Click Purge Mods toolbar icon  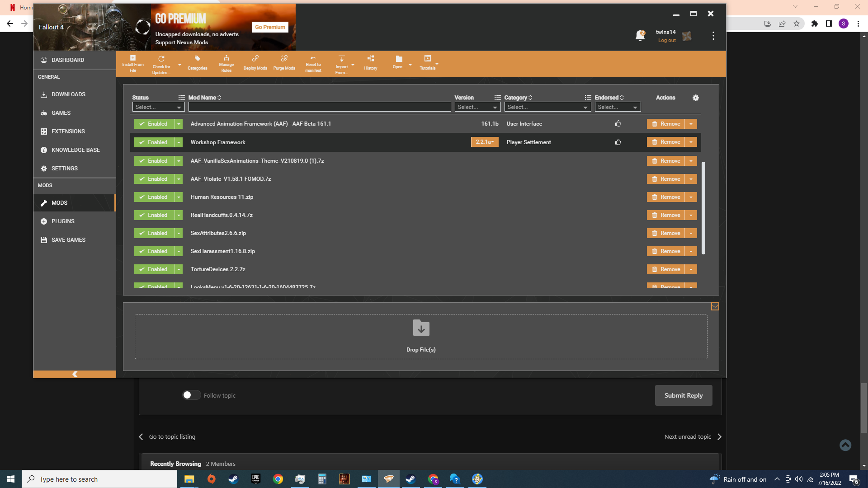tap(284, 63)
